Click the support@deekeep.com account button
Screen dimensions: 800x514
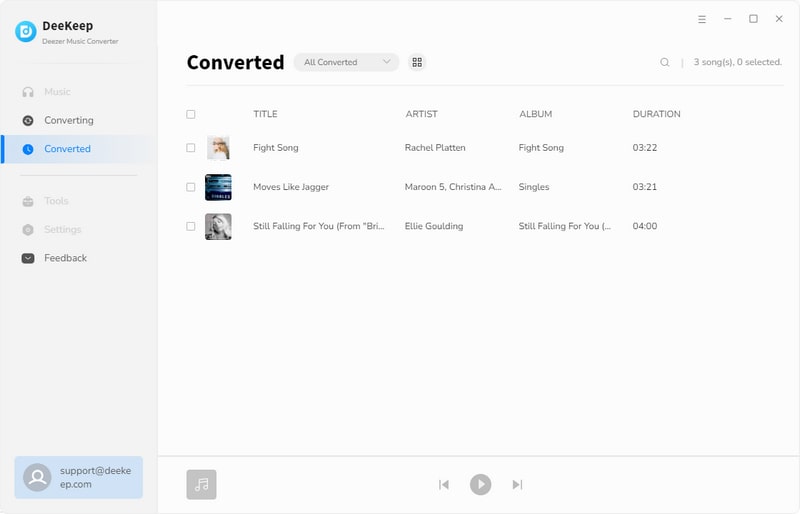(79, 477)
